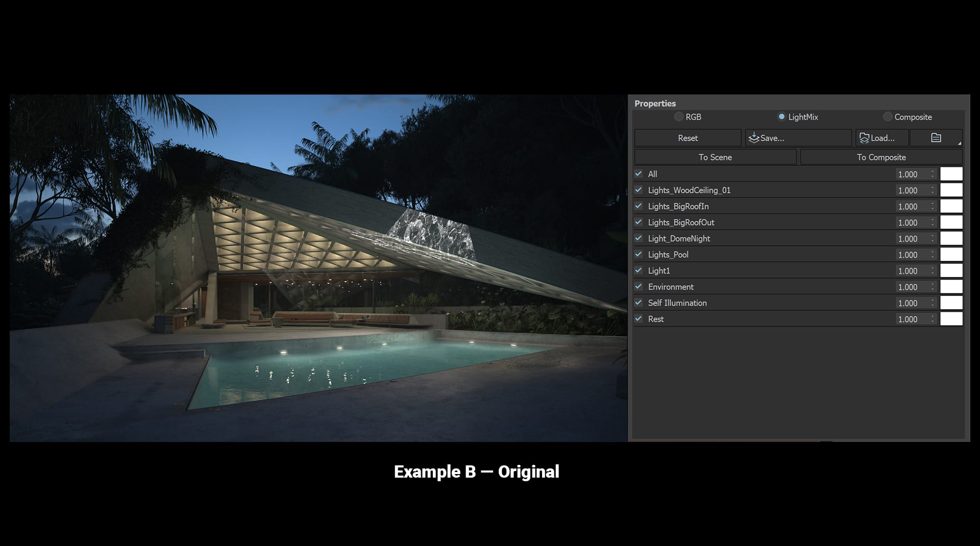The width and height of the screenshot is (980, 546).
Task: Click the Self Illumination intensity field
Action: [x=911, y=303]
